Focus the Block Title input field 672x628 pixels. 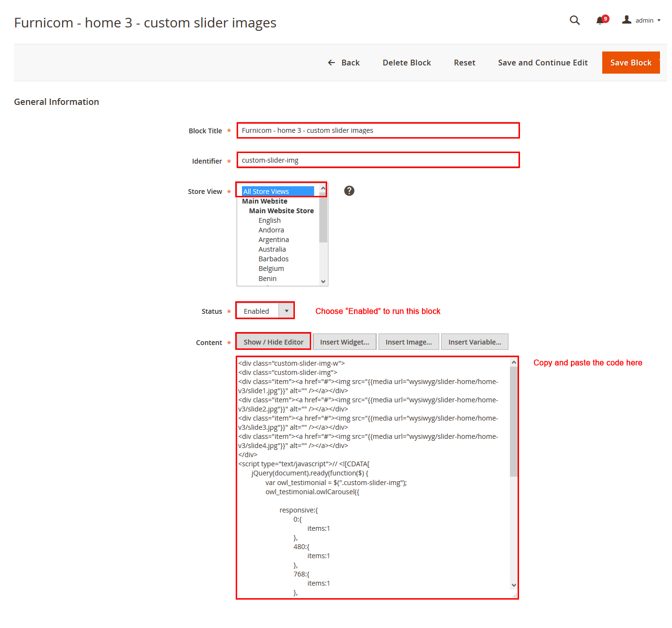click(378, 130)
